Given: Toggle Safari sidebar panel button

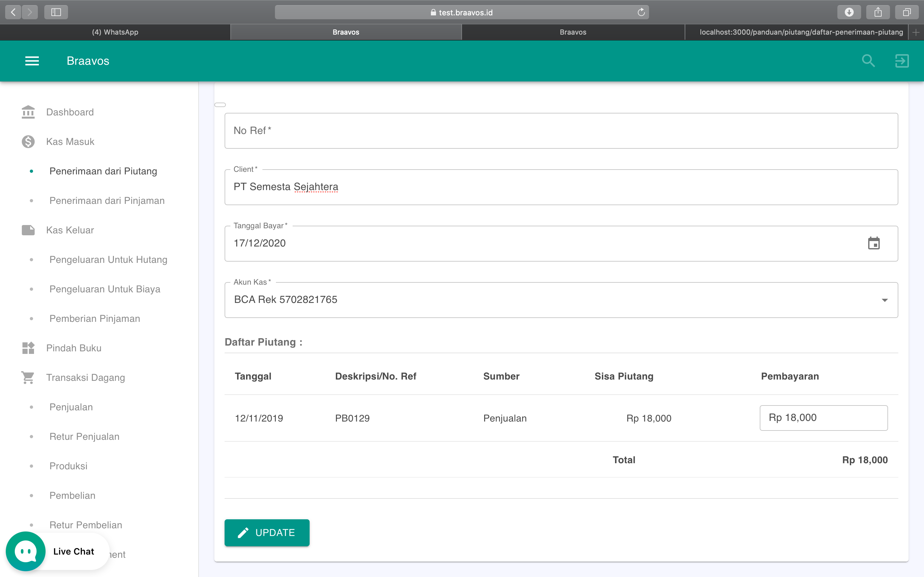Looking at the screenshot, I should pos(56,12).
